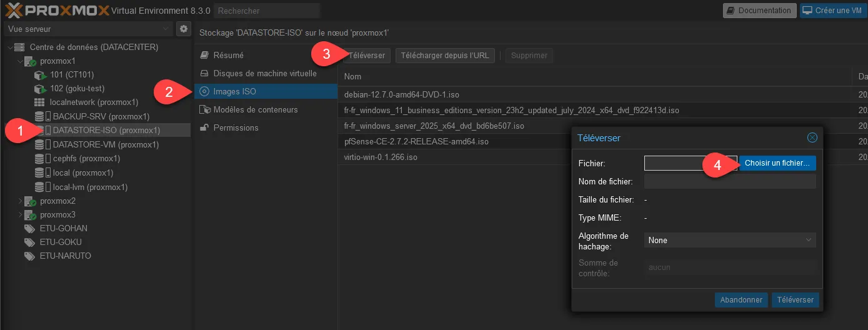Click localnetwork (proxmox1) grid icon
Screen dimensions: 868x330
(39, 102)
